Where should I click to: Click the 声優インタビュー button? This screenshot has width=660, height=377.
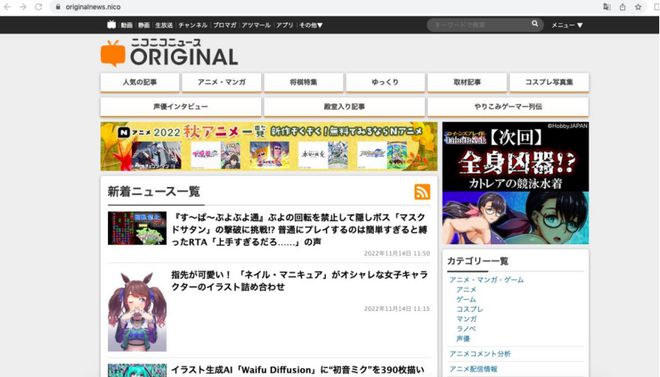coord(181,107)
